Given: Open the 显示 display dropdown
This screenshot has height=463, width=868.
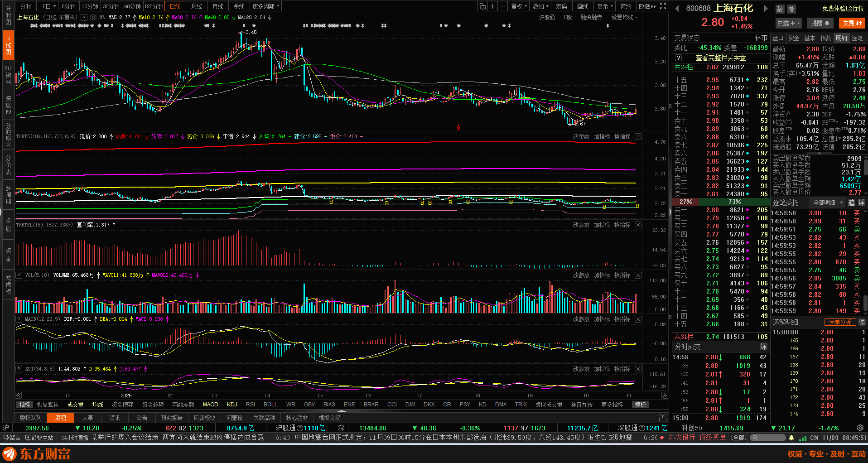Looking at the screenshot, I should pyautogui.click(x=605, y=6).
